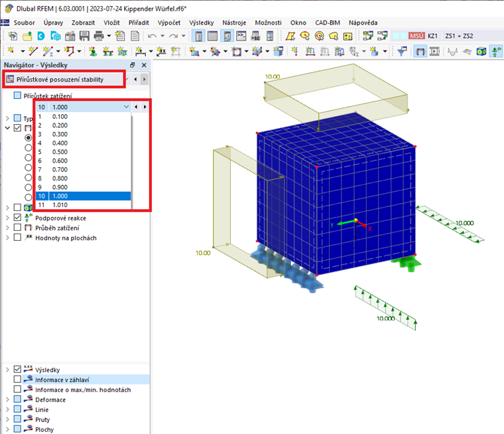Expand the Podporové reakce tree node

tap(7, 218)
